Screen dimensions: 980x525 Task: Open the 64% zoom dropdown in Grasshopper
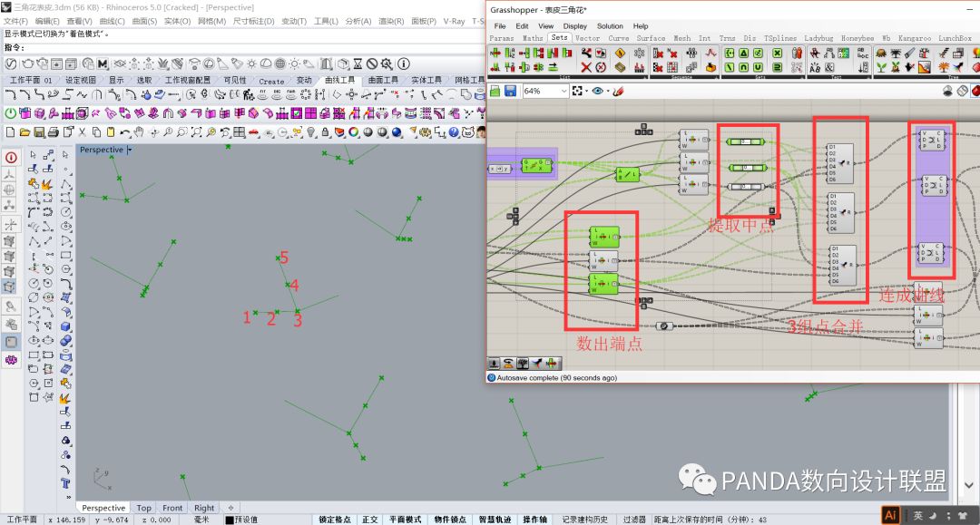[x=563, y=92]
